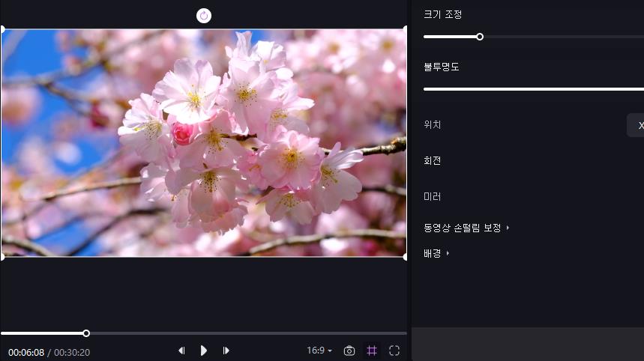
Task: Click the 불투명도 label
Action: (x=441, y=67)
